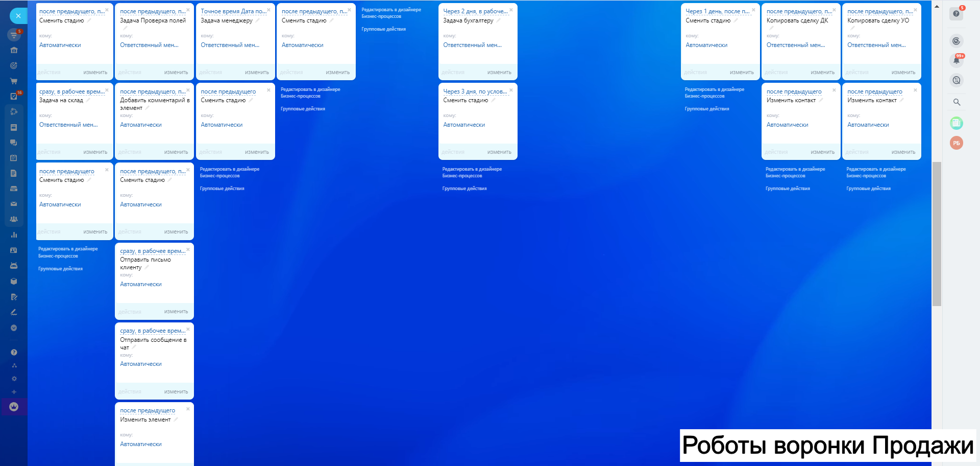Click the РБ user avatar
This screenshot has height=466, width=980.
coord(957,143)
